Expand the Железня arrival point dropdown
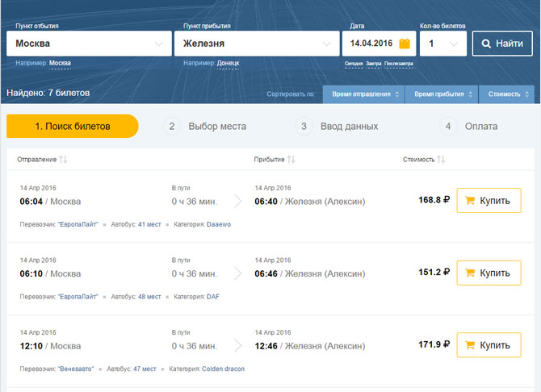This screenshot has width=541, height=392. tap(326, 44)
